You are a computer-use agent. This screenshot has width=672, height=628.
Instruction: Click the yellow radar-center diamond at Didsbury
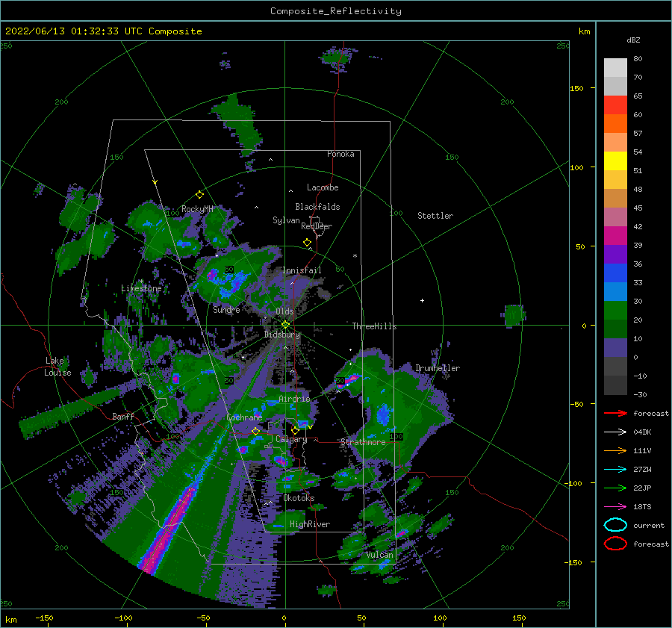(285, 325)
